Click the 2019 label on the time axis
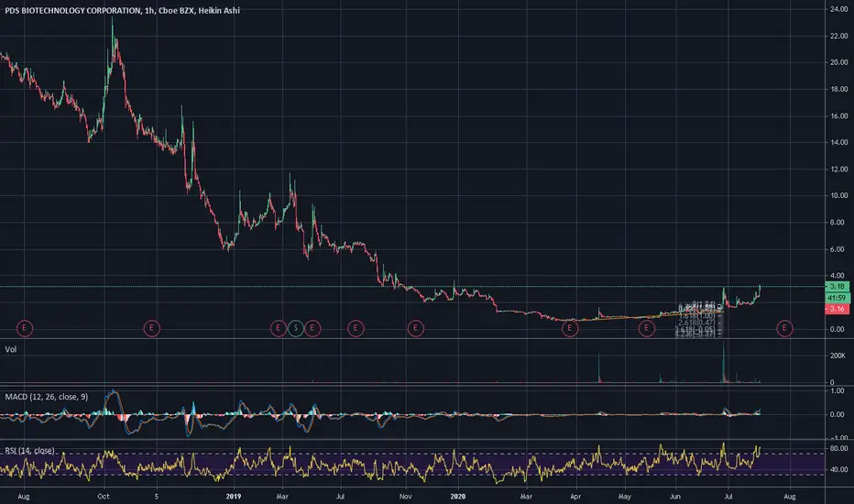This screenshot has width=854, height=504. (233, 497)
